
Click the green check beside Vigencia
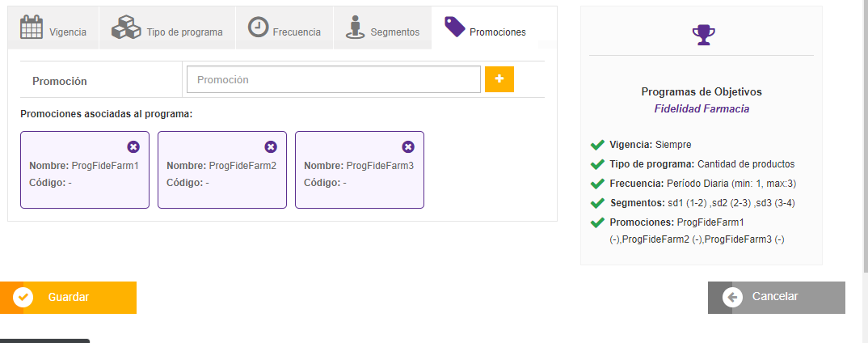click(597, 145)
